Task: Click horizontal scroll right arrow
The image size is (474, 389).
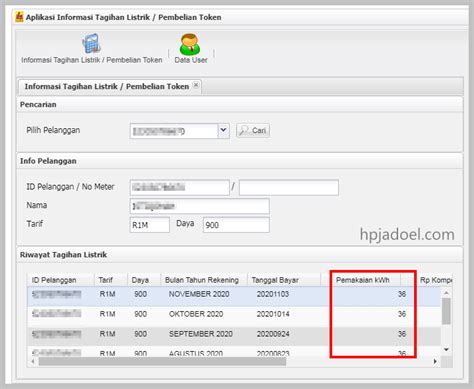Action: pos(435,362)
